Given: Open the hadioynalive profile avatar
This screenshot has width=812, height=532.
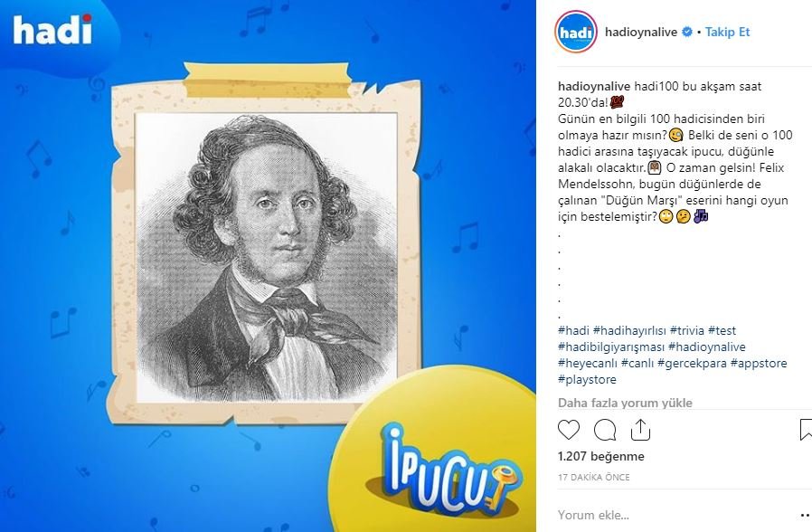Looking at the screenshot, I should pos(575,32).
